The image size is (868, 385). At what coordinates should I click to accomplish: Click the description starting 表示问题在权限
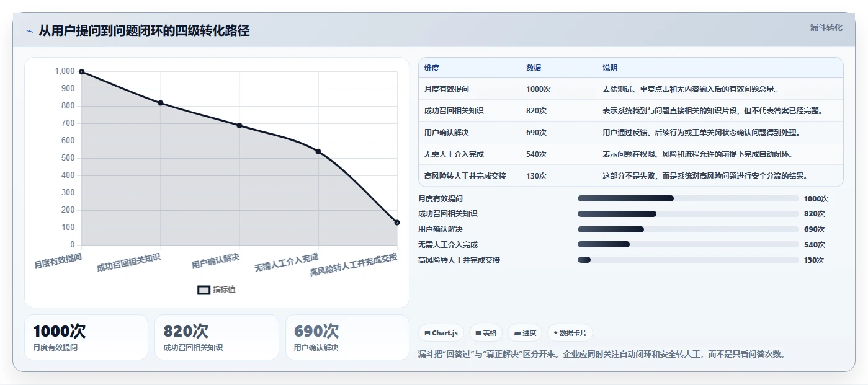pos(699,154)
